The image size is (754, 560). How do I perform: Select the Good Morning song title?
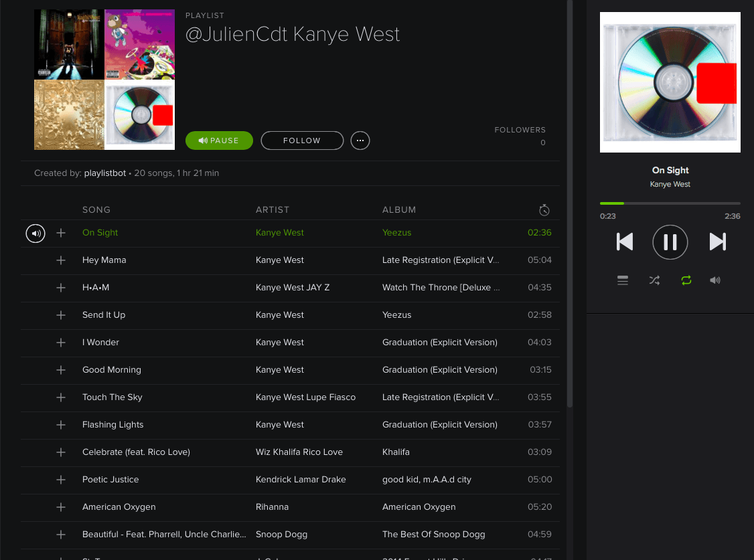tap(112, 370)
